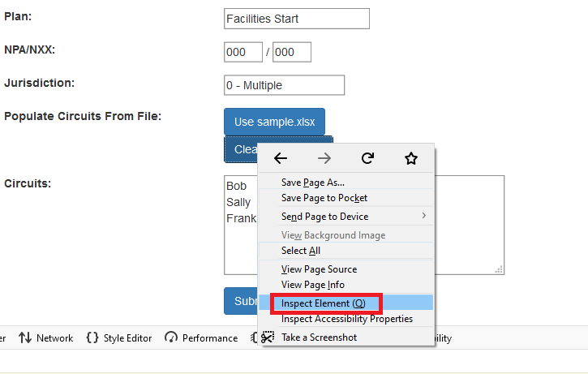Click the Reload icon in context menu
Image resolution: width=588 pixels, height=374 pixels.
point(368,158)
